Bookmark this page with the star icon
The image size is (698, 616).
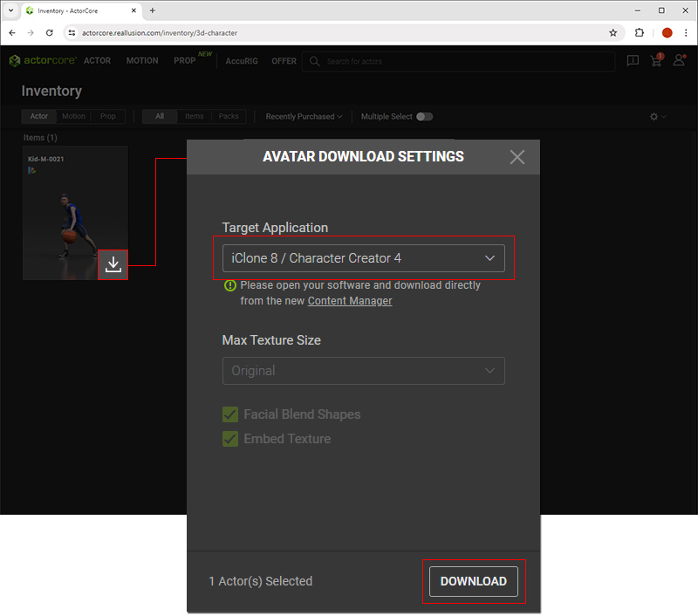(613, 33)
